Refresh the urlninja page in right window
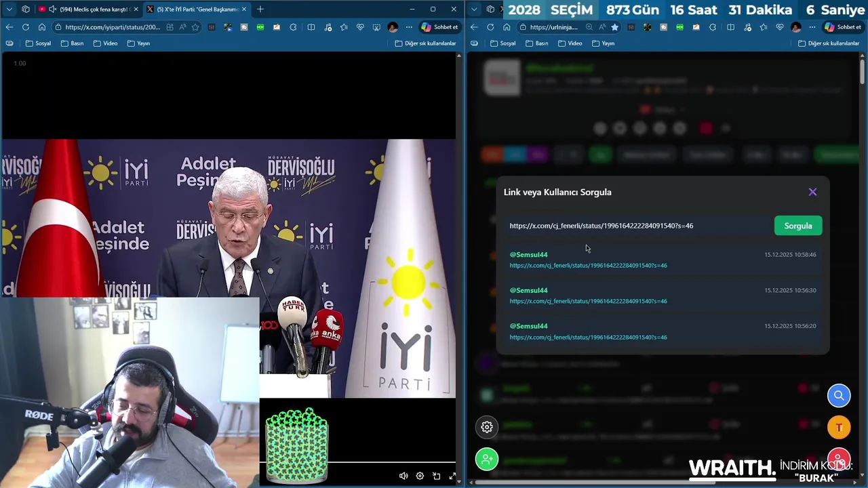 pyautogui.click(x=490, y=27)
